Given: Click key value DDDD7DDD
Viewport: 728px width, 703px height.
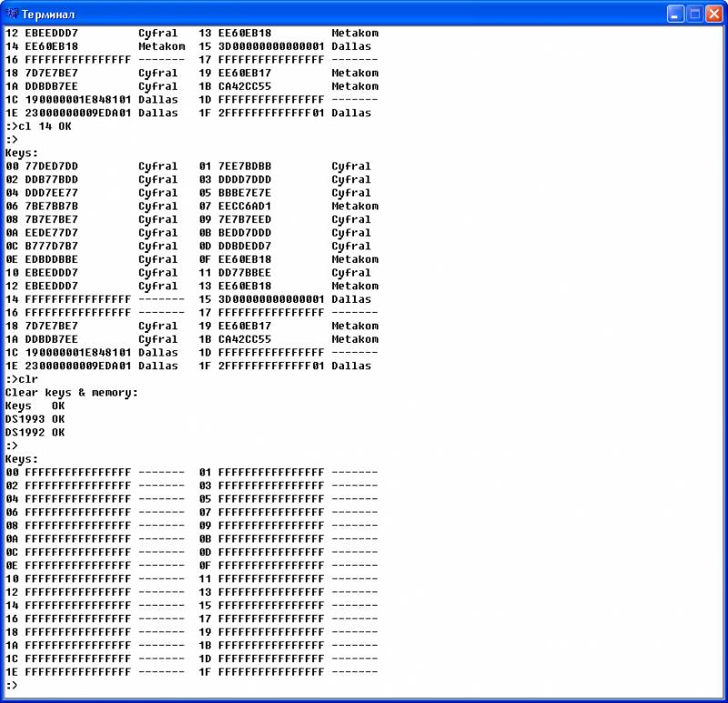Looking at the screenshot, I should tap(245, 179).
